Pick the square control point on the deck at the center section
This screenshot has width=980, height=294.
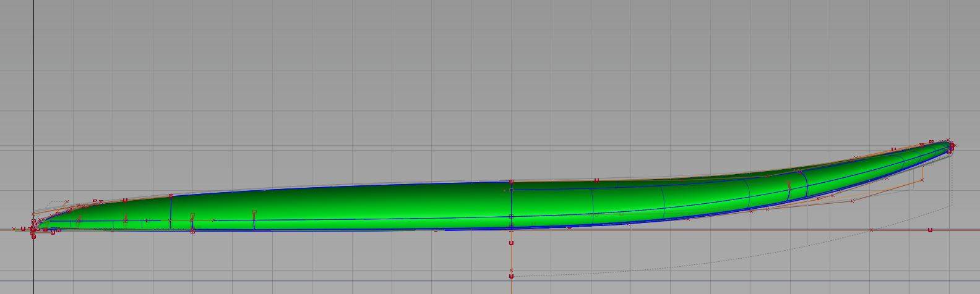coord(511,182)
